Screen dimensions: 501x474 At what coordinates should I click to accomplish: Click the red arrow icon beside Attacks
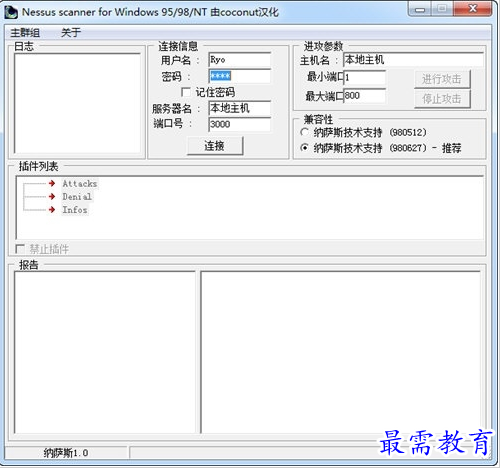coord(52,183)
